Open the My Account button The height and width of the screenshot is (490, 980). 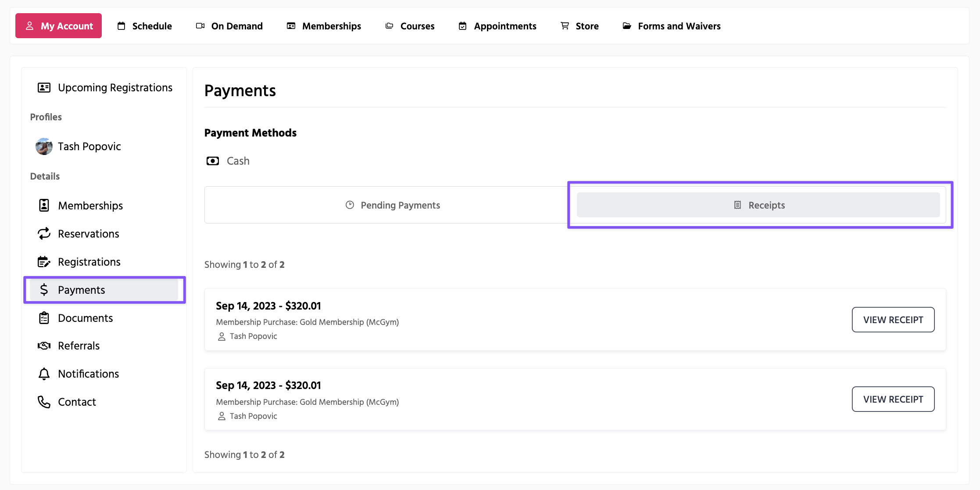[x=59, y=26]
